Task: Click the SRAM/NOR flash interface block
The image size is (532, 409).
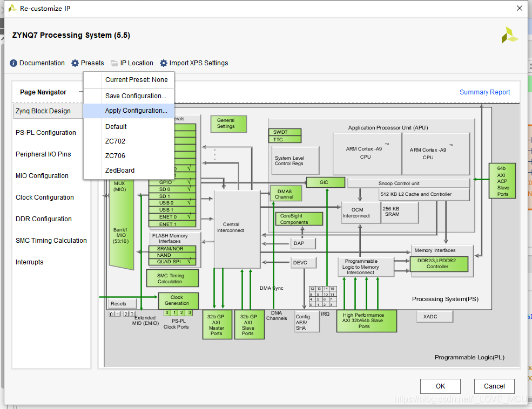Action: (x=172, y=249)
